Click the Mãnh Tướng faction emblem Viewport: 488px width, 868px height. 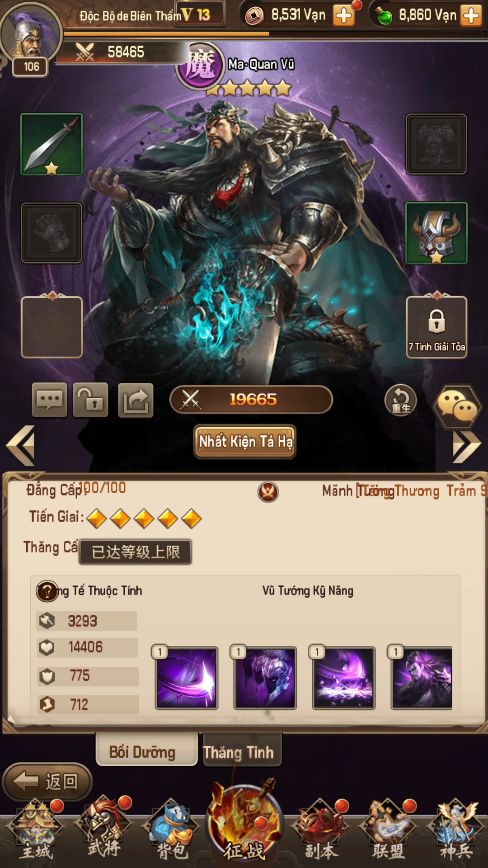(268, 492)
